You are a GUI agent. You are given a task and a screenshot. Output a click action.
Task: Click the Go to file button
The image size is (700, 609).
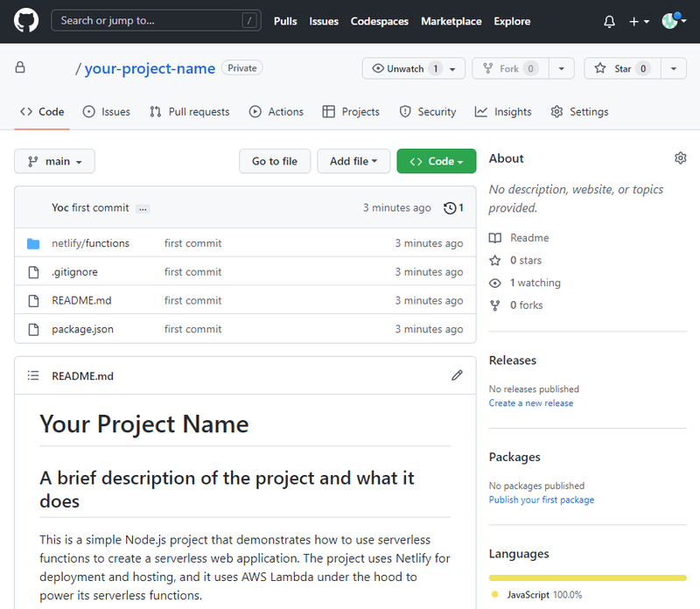click(275, 161)
